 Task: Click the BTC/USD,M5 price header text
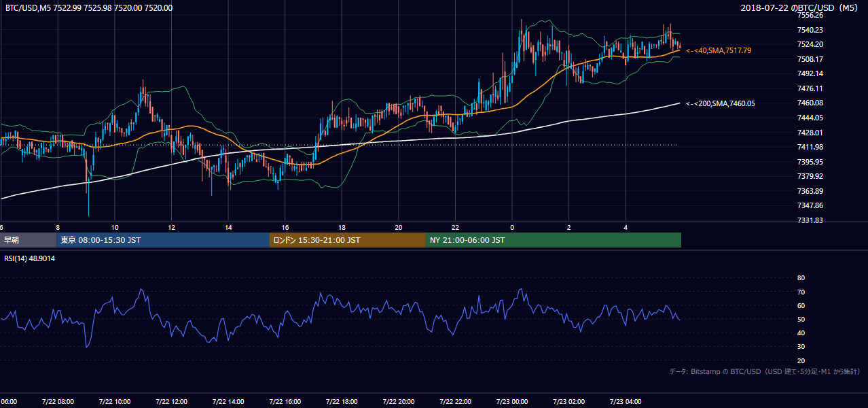[89, 8]
